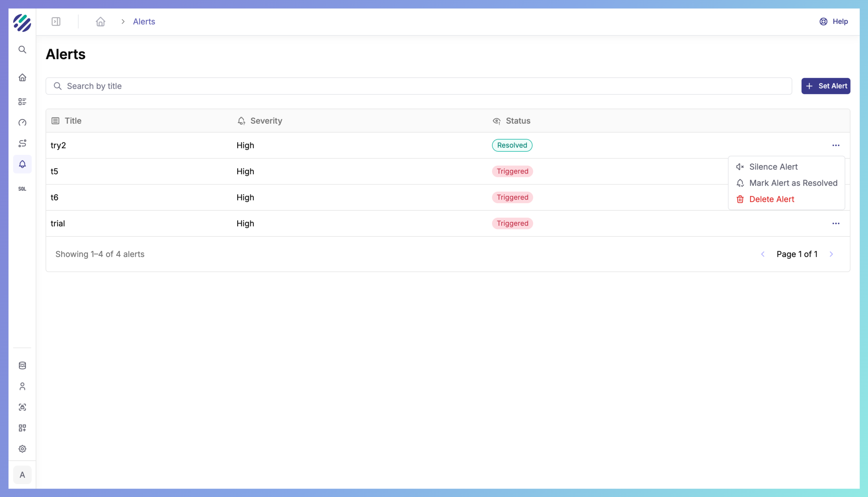Choose Mark Alert as Resolved
868x497 pixels.
pyautogui.click(x=793, y=183)
